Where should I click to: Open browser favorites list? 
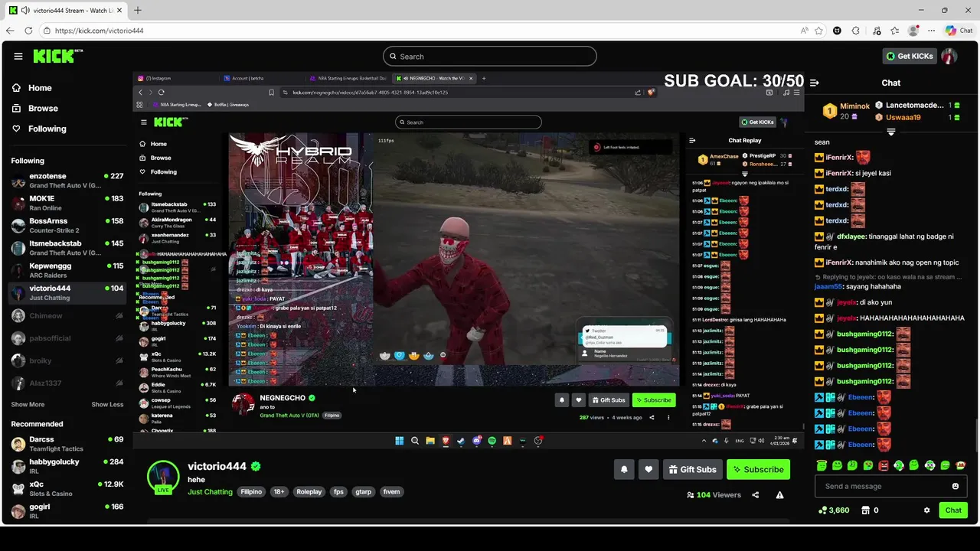coord(894,31)
